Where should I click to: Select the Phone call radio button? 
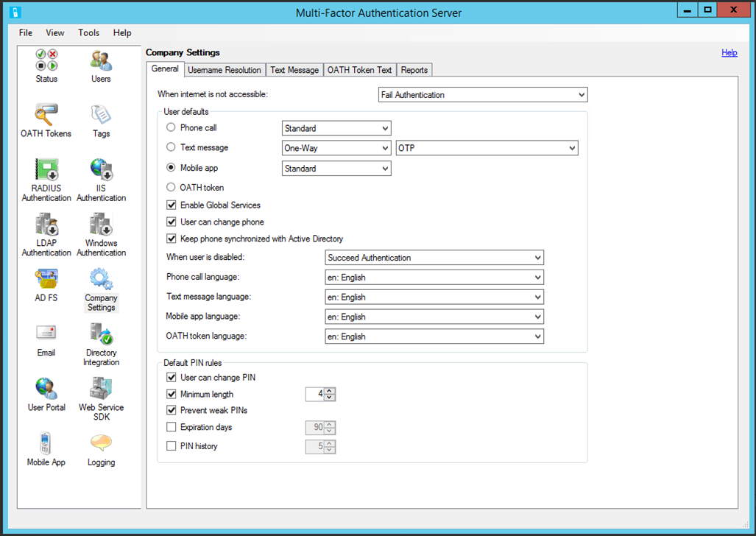(x=172, y=128)
